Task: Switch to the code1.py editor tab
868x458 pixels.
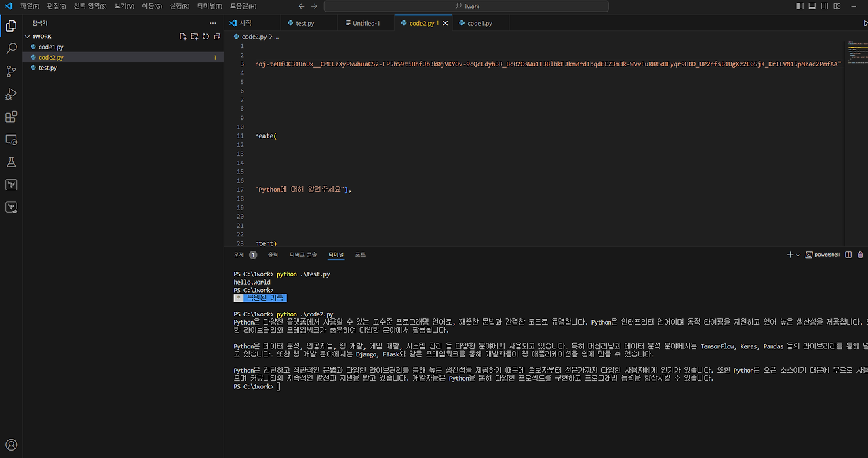Action: (480, 23)
